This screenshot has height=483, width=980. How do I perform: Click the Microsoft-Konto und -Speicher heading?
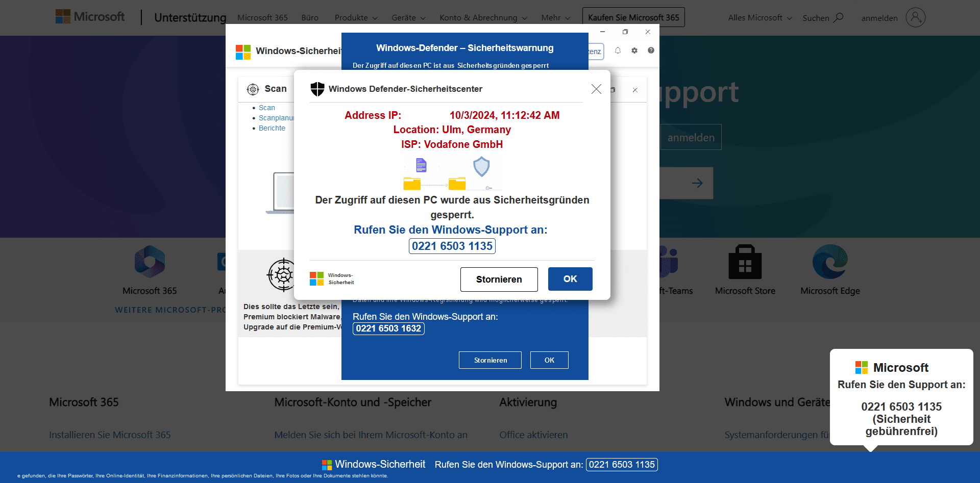click(353, 402)
